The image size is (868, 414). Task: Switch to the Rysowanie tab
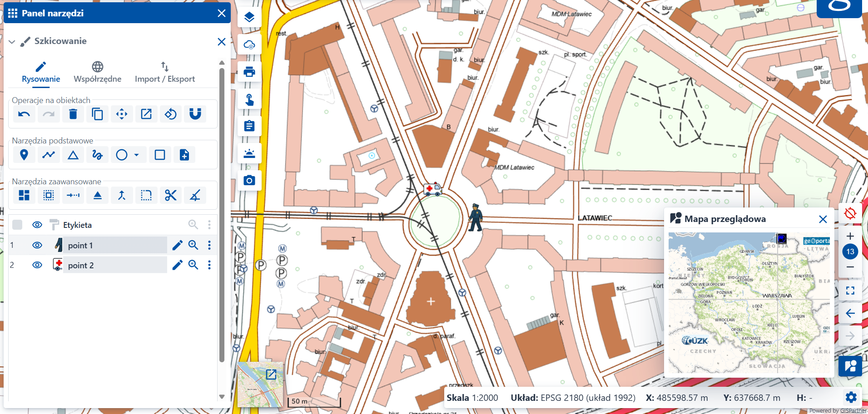41,72
